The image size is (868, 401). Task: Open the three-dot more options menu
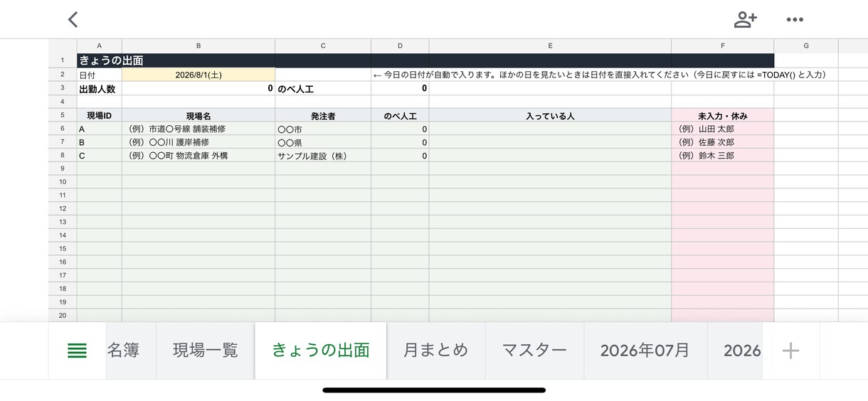coord(795,20)
